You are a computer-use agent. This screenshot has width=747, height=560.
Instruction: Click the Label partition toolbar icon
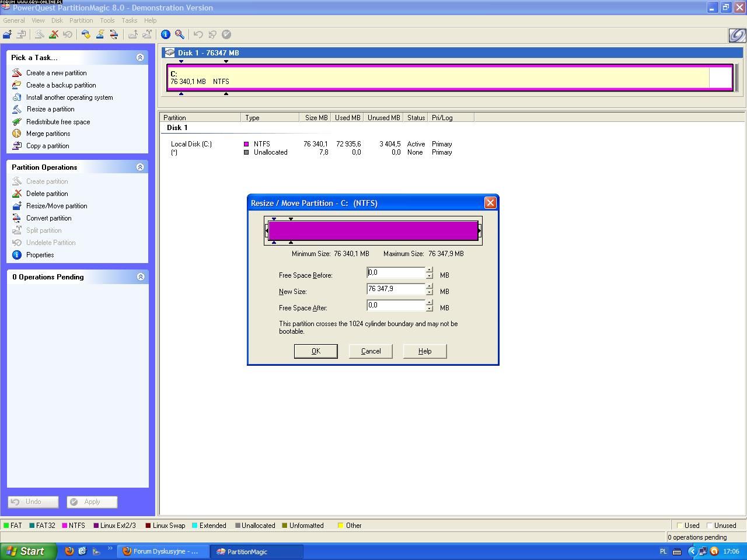pos(86,34)
